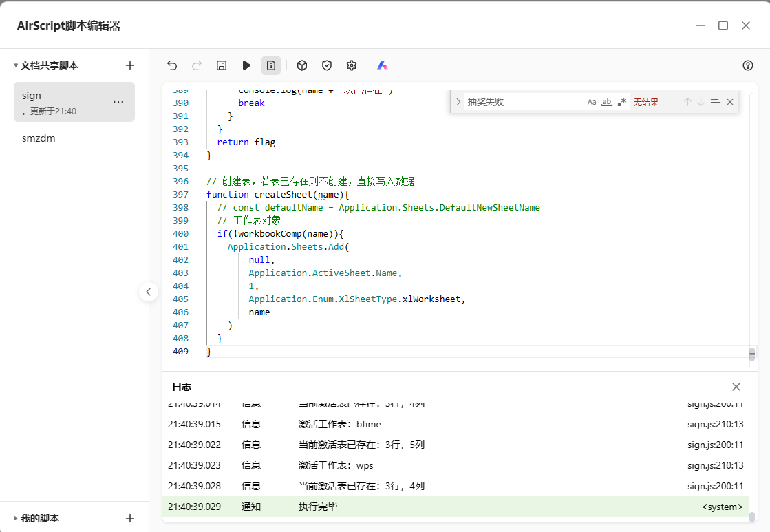Image resolution: width=770 pixels, height=532 pixels.
Task: Close the 日志 log panel
Action: (x=736, y=387)
